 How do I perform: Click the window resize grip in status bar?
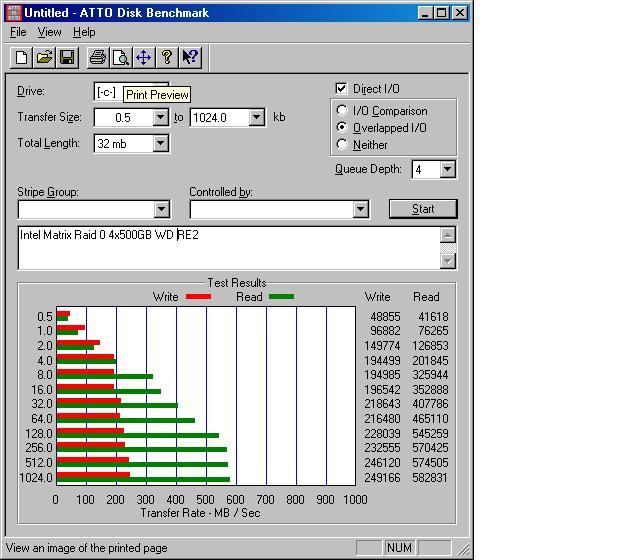click(x=463, y=548)
